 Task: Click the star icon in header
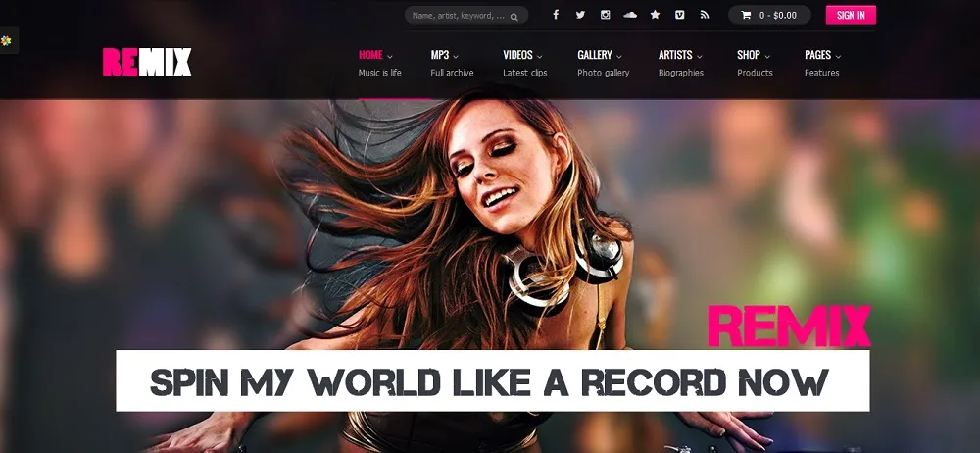click(x=655, y=15)
